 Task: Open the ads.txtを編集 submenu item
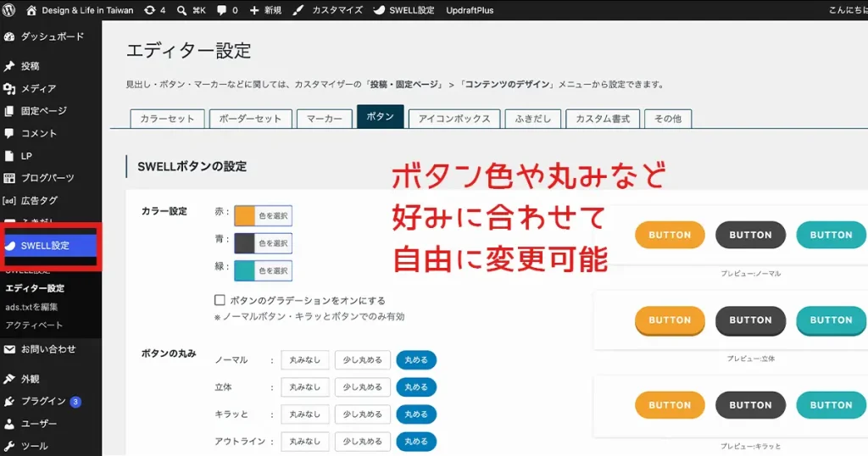tap(31, 307)
